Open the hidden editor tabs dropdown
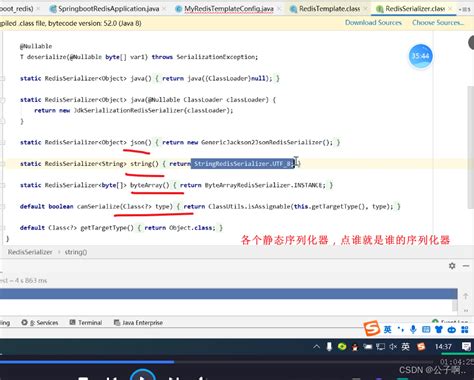Image resolution: width=474 pixels, height=380 pixels. click(465, 9)
